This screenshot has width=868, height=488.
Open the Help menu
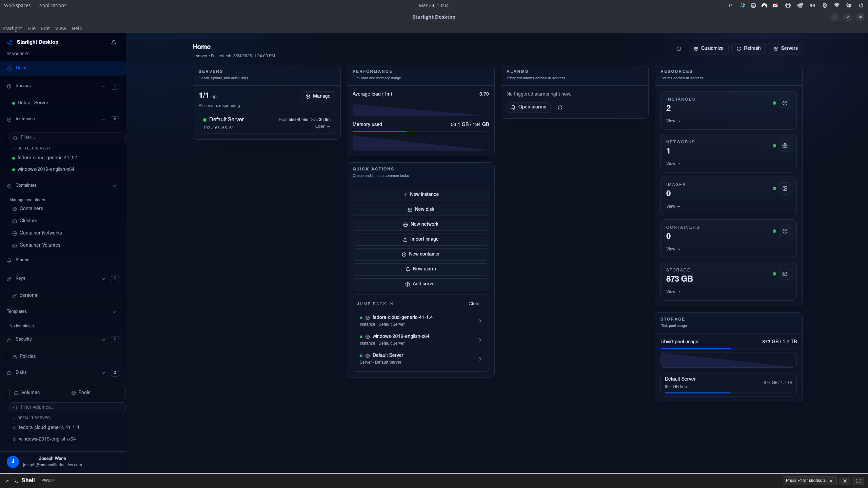pos(77,28)
